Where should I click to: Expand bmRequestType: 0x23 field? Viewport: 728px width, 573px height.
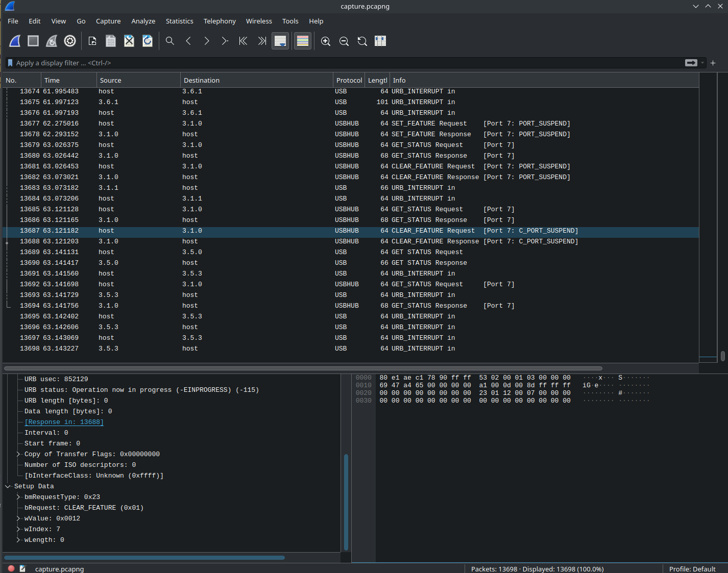[x=18, y=497]
